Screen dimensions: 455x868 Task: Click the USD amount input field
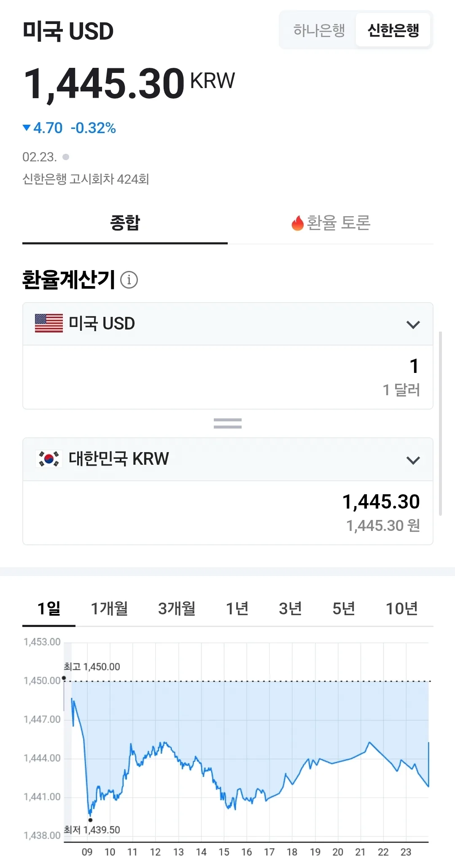(228, 377)
